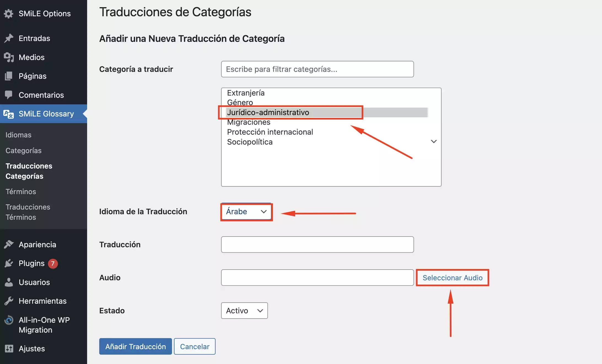Click the Páginas pages icon
The height and width of the screenshot is (364, 602).
pos(9,76)
